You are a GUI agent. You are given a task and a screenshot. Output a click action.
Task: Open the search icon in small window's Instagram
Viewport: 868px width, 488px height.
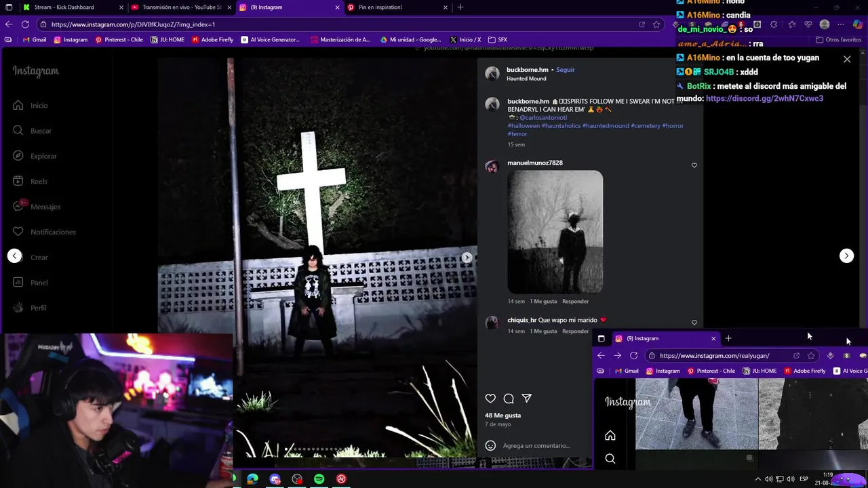(x=610, y=459)
